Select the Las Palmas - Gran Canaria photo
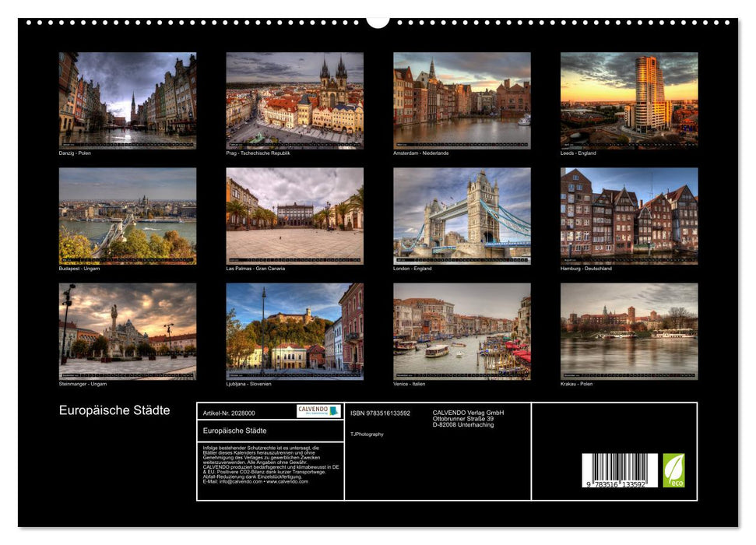Image resolution: width=756 pixels, height=545 pixels. coord(294,216)
